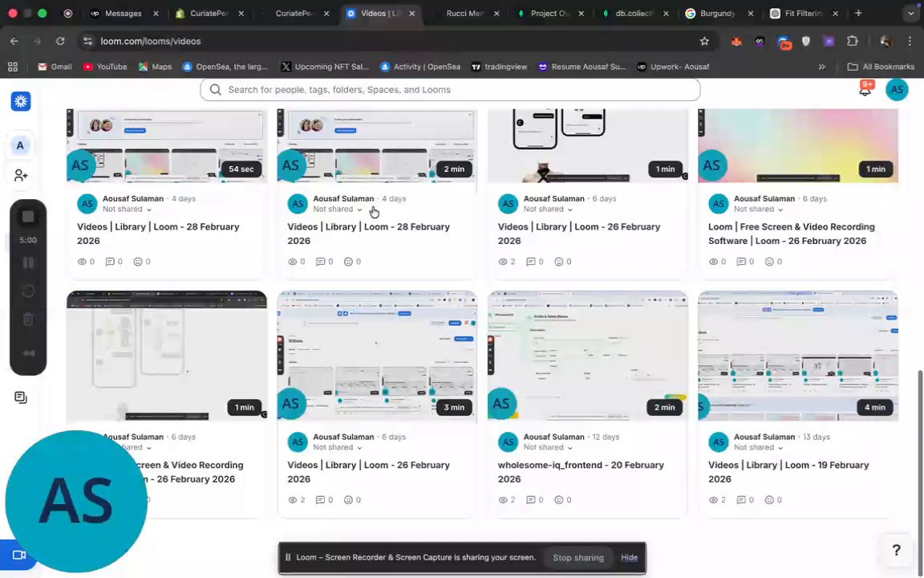Image resolution: width=924 pixels, height=578 pixels.
Task: Switch to the Burgundy browser tab
Action: click(x=717, y=13)
